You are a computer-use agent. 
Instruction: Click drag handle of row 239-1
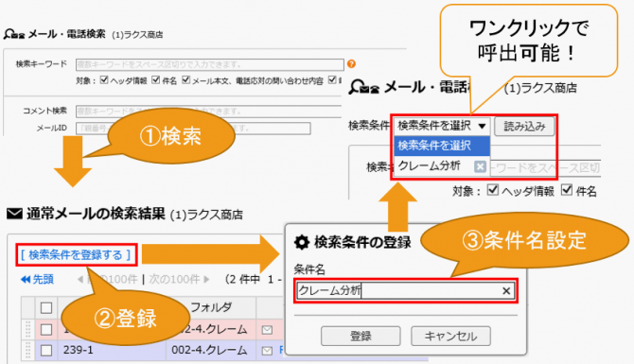pos(27,350)
